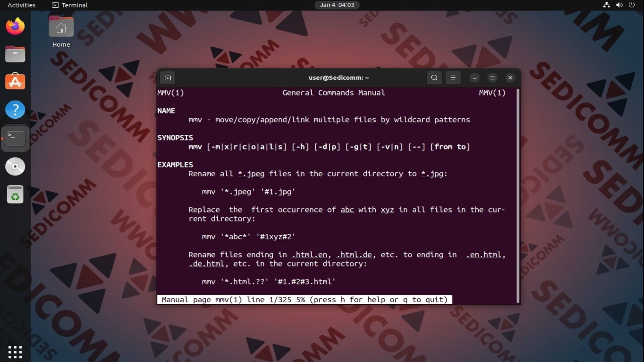Open the Trash from the dock
The image size is (644, 362).
coord(15,194)
